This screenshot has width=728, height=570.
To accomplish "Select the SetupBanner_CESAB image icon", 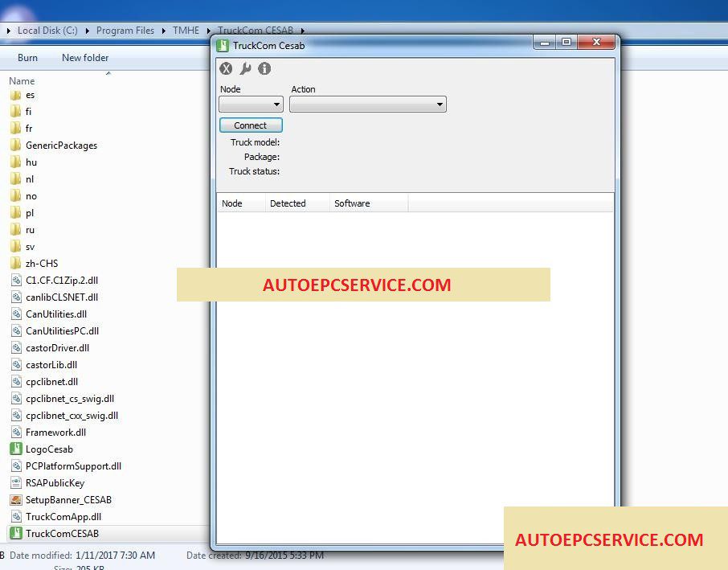I will point(16,500).
